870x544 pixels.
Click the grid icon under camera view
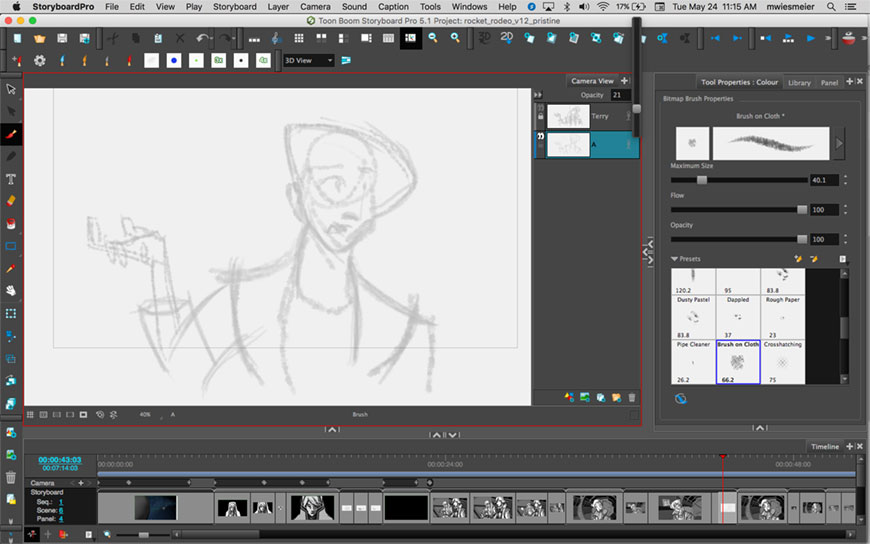pyautogui.click(x=30, y=415)
